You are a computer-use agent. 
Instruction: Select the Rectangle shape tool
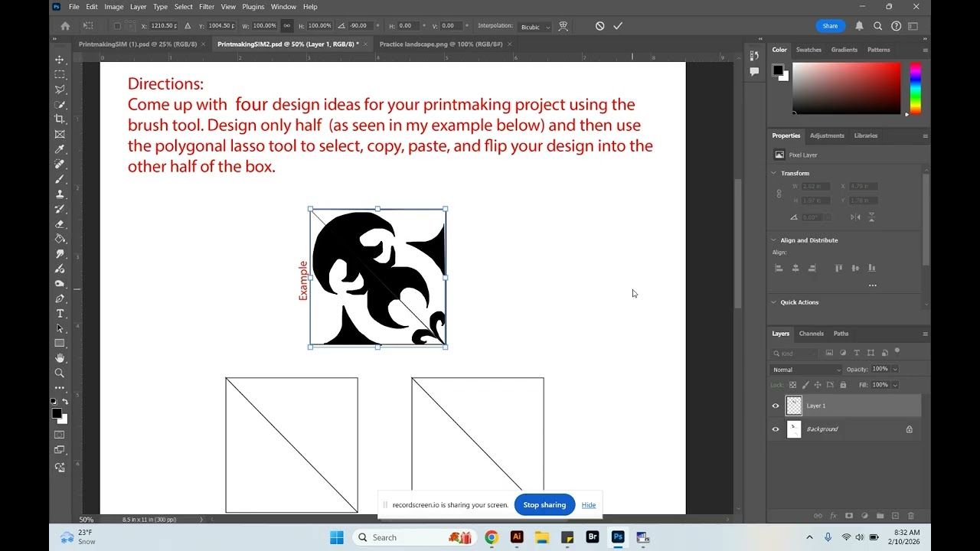[60, 344]
